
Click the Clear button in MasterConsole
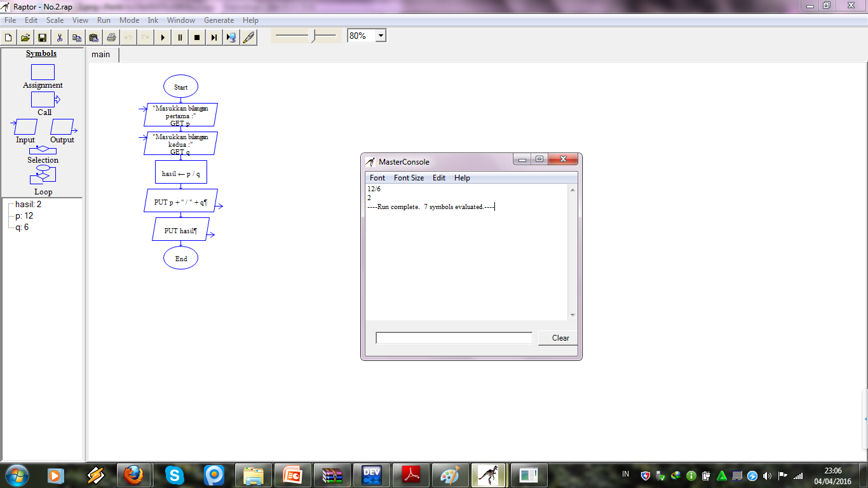558,338
